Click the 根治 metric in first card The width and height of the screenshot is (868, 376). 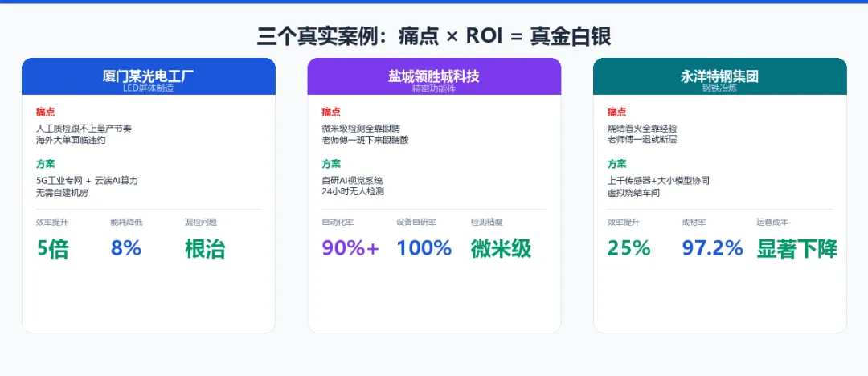(x=205, y=248)
